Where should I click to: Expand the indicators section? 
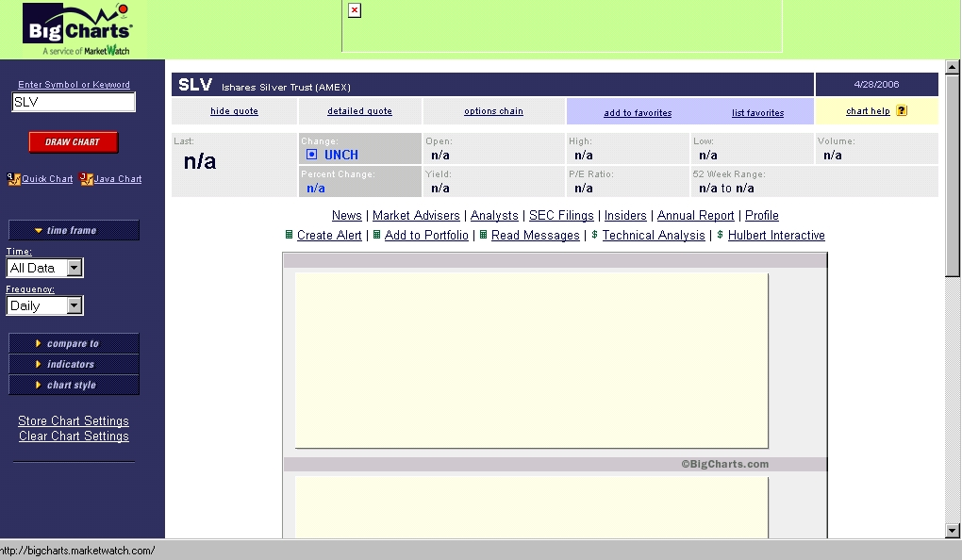[x=74, y=364]
